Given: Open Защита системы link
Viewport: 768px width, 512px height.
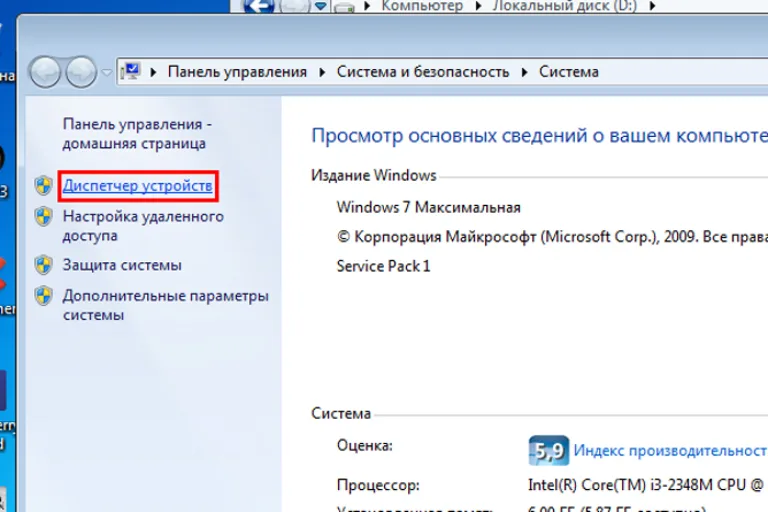Looking at the screenshot, I should coord(122,265).
